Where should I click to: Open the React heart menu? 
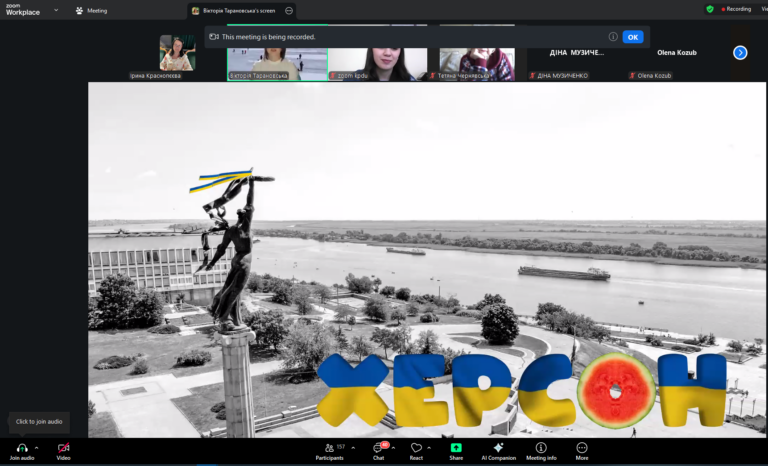click(x=416, y=451)
